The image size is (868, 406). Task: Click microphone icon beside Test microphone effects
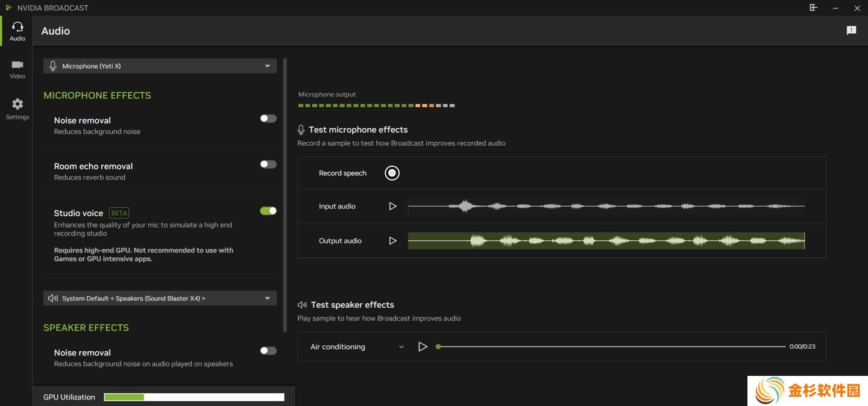pyautogui.click(x=301, y=130)
